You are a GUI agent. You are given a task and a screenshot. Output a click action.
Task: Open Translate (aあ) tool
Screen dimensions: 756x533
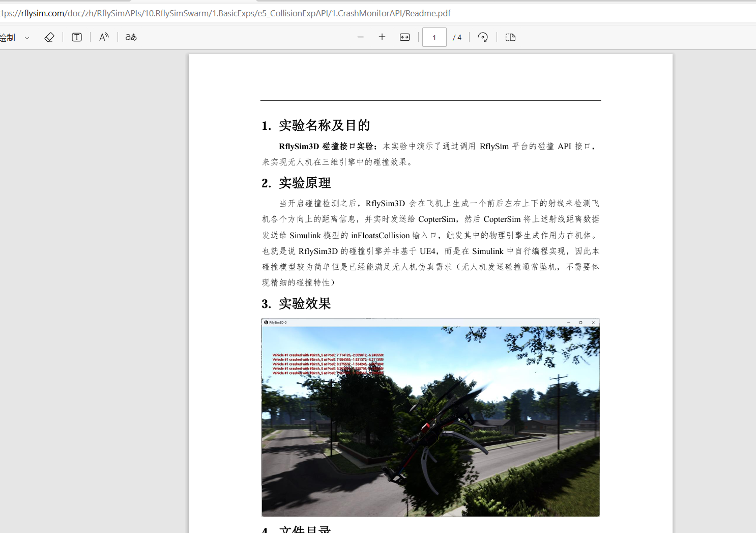(x=131, y=37)
